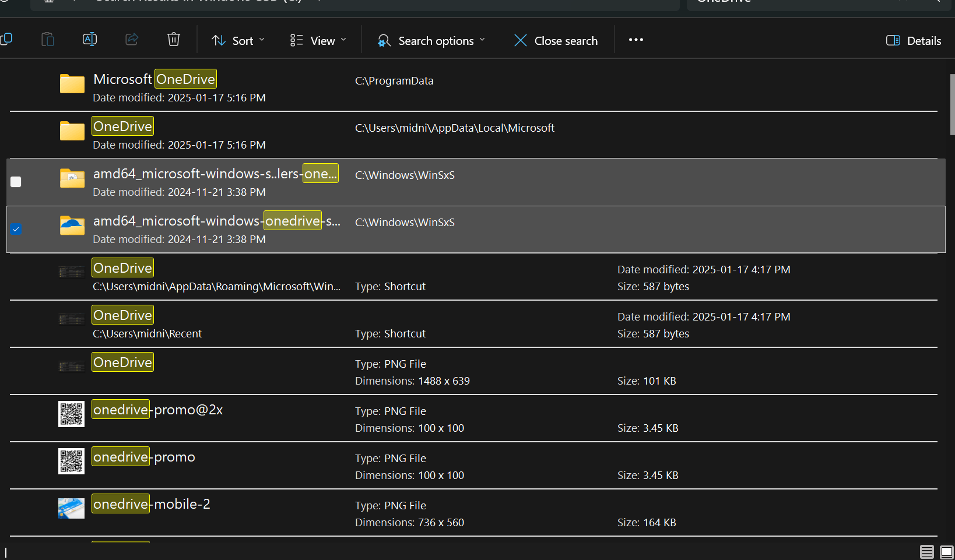The width and height of the screenshot is (955, 560).
Task: Tick the checkbox for amd64_microsoft-windows-s..lers-one... folder
Action: click(x=16, y=182)
